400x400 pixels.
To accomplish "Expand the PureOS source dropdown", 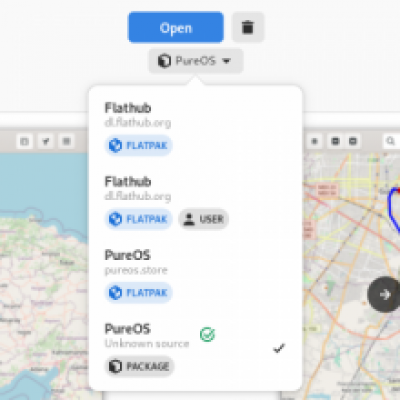I will pyautogui.click(x=196, y=61).
